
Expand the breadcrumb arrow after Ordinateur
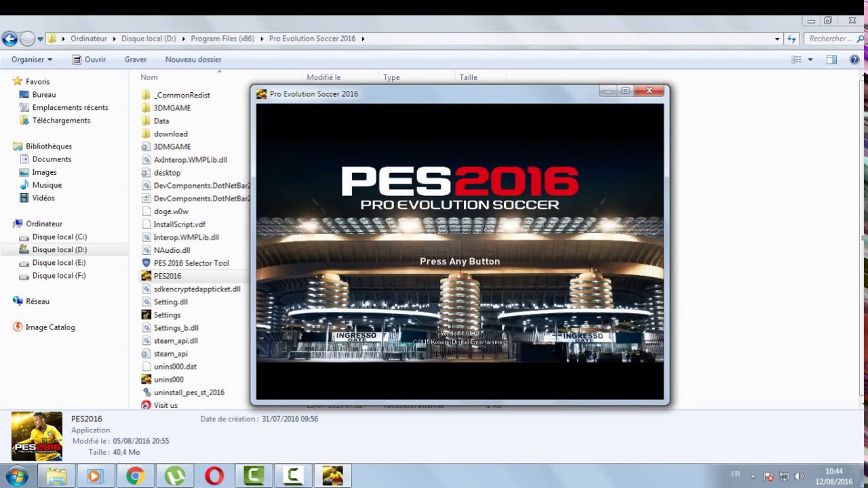tap(115, 39)
